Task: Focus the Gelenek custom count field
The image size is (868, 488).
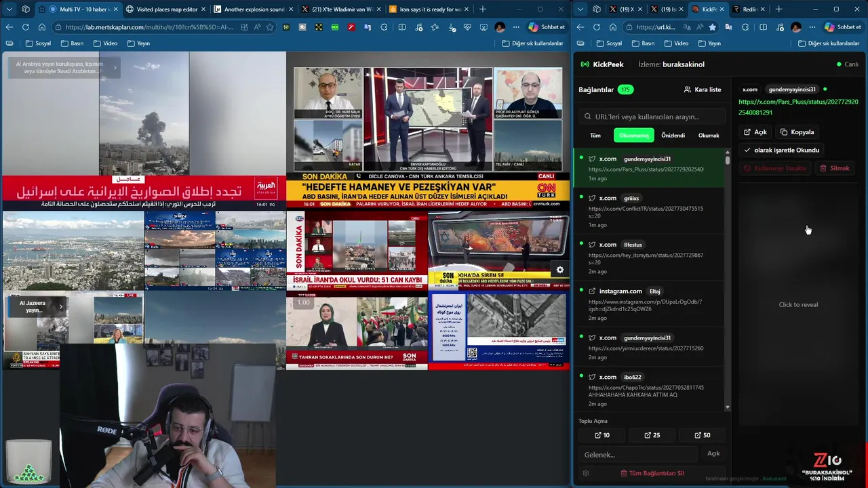Action: [638, 454]
